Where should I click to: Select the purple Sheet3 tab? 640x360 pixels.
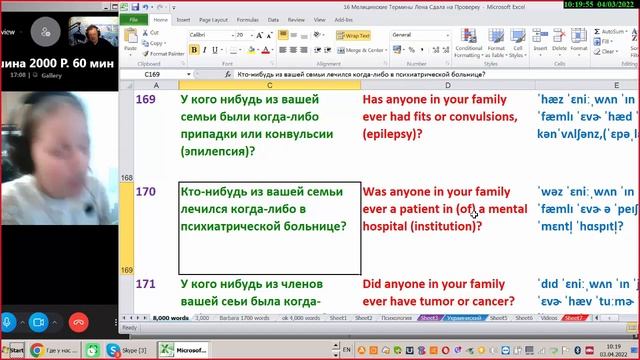429,318
